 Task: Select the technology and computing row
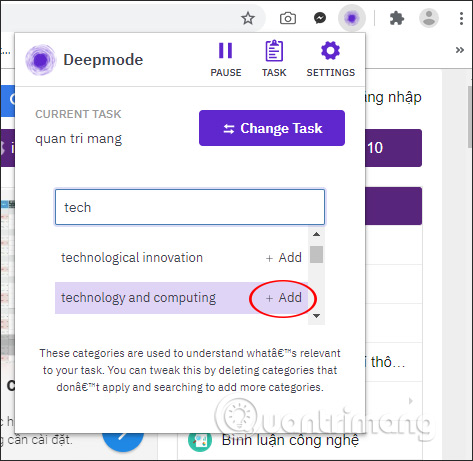pyautogui.click(x=182, y=298)
